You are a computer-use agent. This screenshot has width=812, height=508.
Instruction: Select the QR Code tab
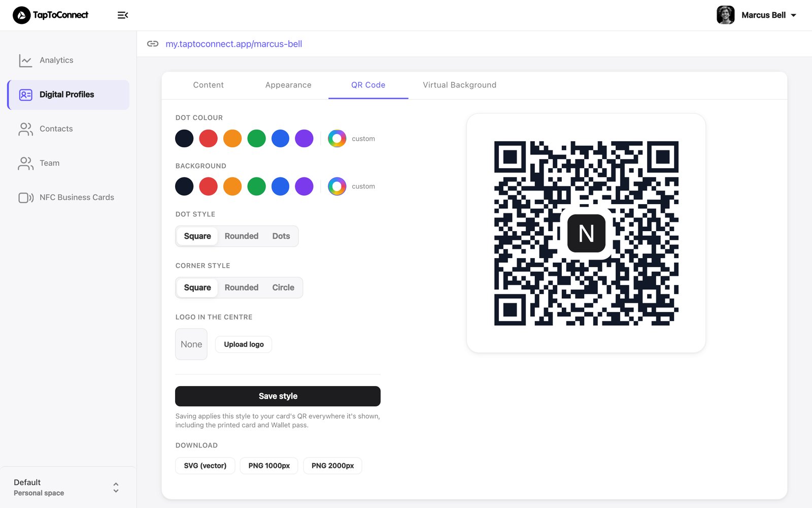click(x=368, y=85)
